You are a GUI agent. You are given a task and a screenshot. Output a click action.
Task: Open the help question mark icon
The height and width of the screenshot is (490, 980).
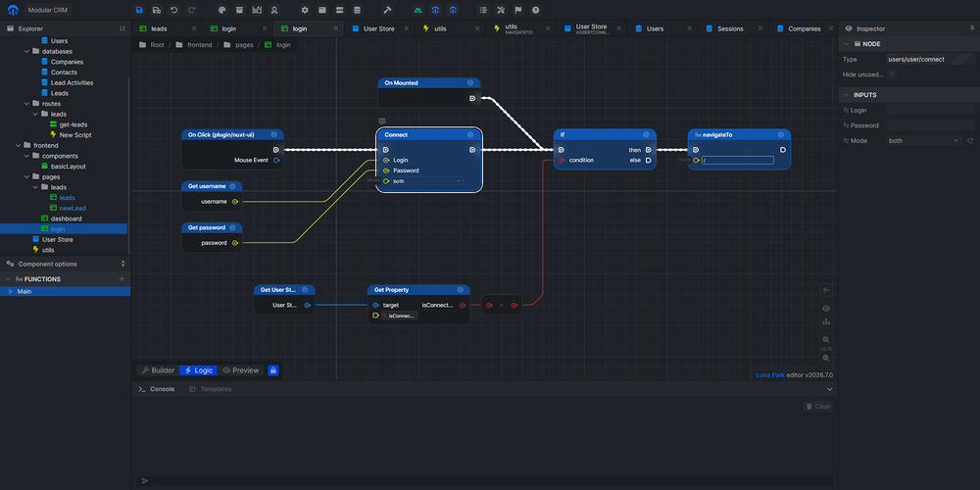(x=536, y=10)
